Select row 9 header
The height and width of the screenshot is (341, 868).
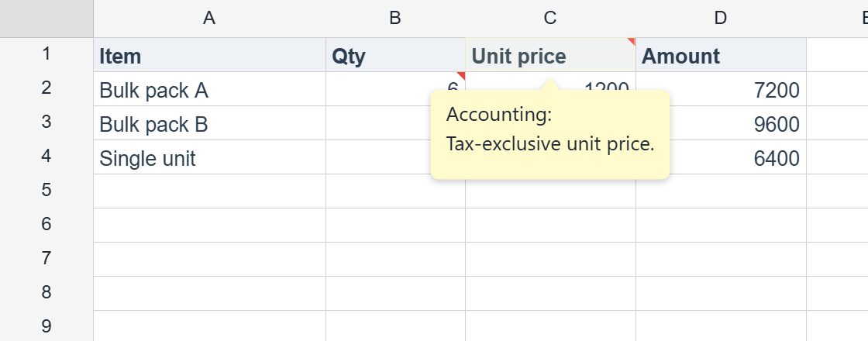(x=46, y=325)
